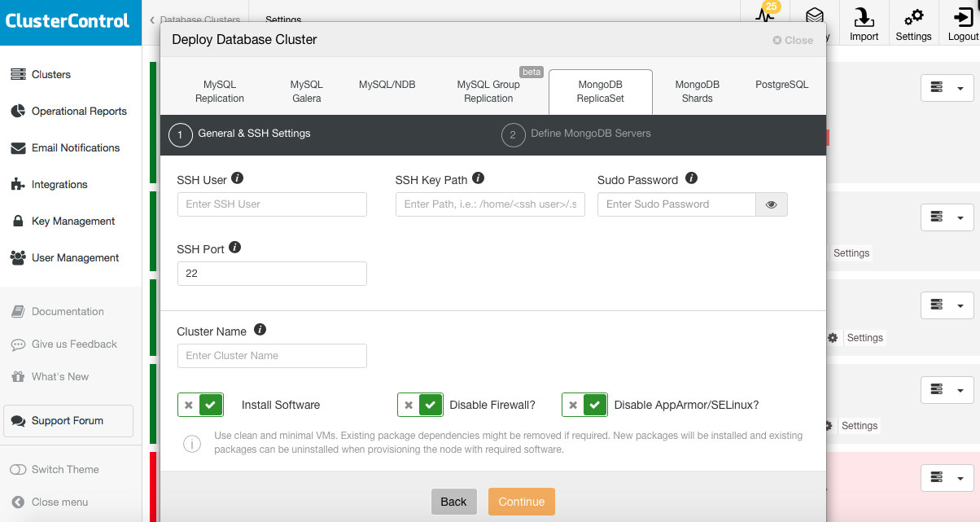
Task: Show the SSH User info tooltip icon
Action: click(238, 178)
